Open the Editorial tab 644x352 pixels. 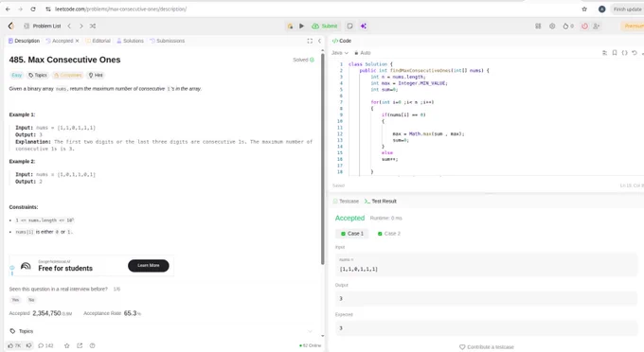(98, 41)
